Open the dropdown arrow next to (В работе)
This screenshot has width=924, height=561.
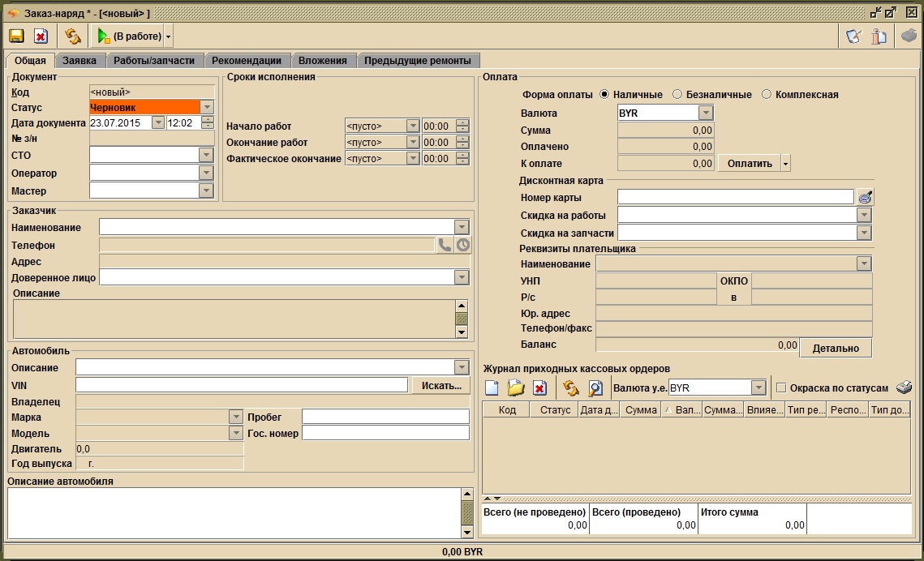point(169,36)
